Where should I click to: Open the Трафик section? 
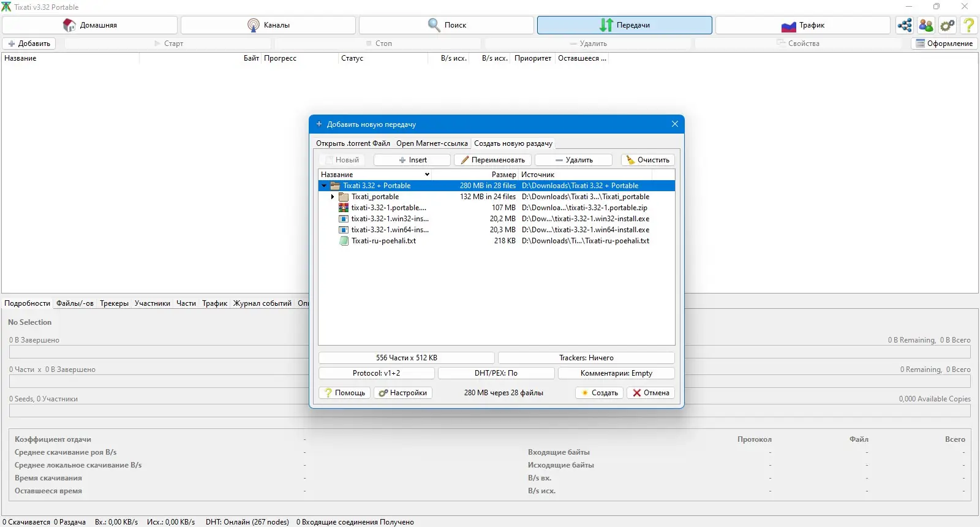point(803,25)
